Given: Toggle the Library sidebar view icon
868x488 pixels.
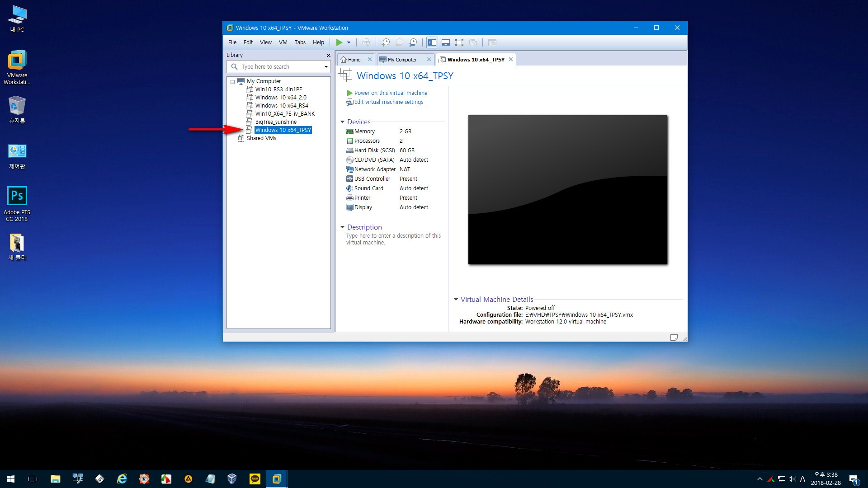Looking at the screenshot, I should [x=432, y=42].
